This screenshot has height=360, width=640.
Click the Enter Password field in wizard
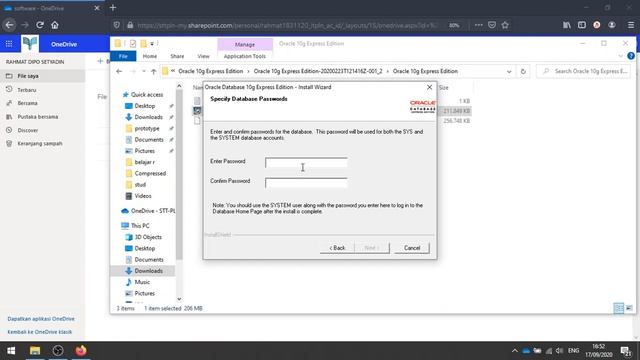pyautogui.click(x=306, y=162)
